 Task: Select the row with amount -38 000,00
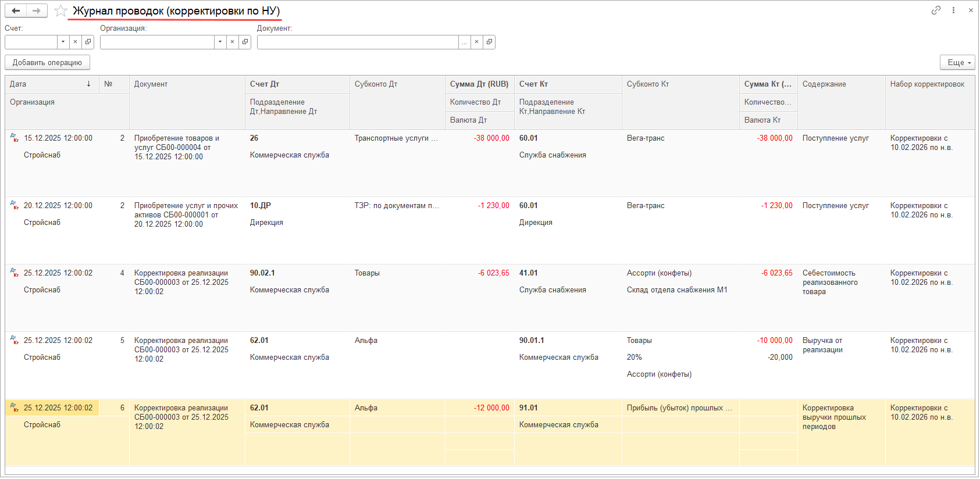[x=491, y=138]
